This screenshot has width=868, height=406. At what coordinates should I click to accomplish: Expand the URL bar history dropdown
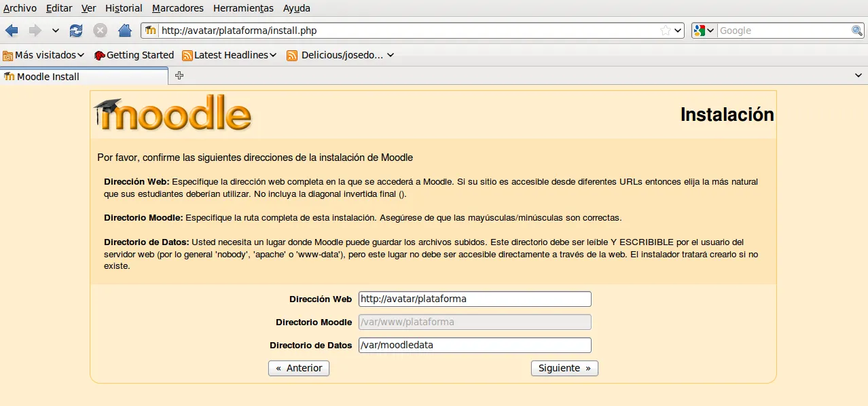(x=678, y=31)
